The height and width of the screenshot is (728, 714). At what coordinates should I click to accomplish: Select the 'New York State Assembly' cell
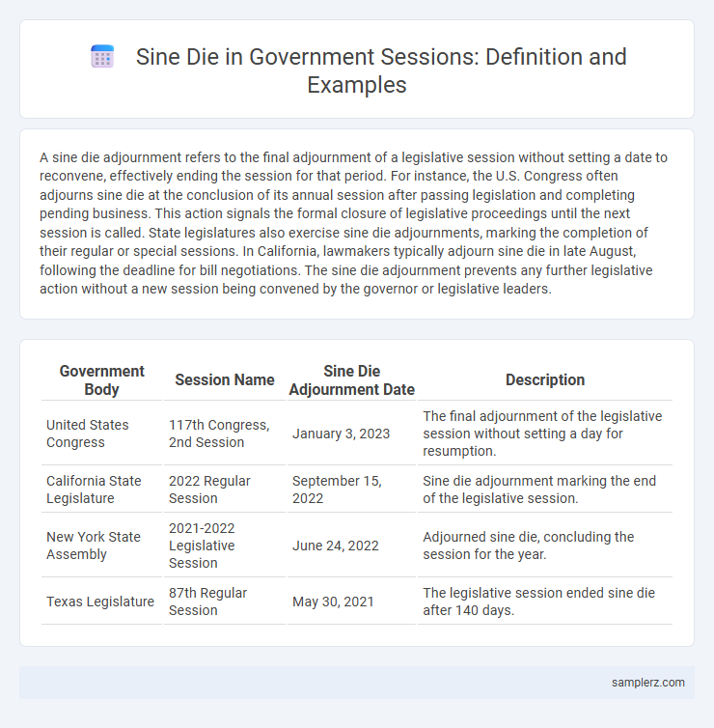tap(101, 546)
